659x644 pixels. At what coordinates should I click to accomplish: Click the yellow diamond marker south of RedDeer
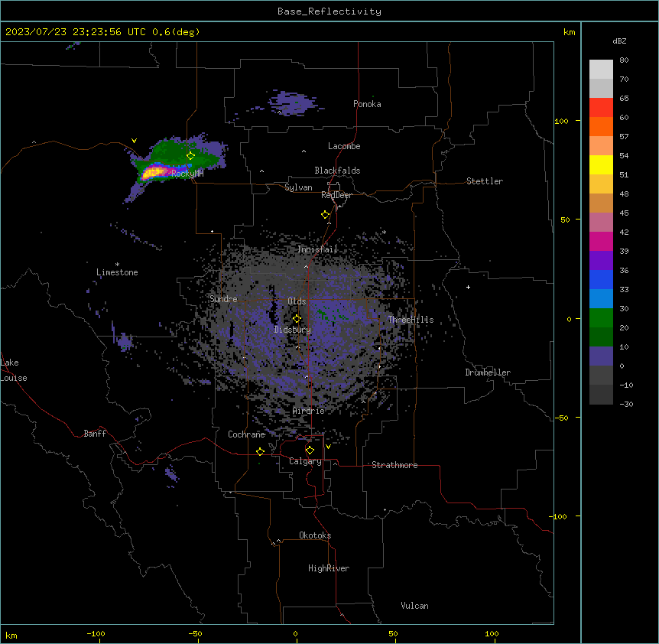tap(326, 215)
